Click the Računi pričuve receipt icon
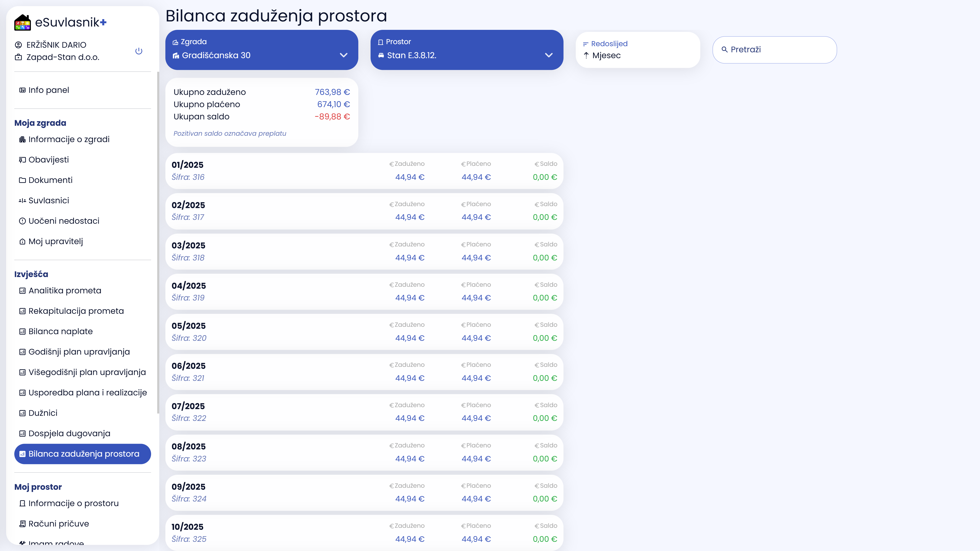 [x=22, y=524]
